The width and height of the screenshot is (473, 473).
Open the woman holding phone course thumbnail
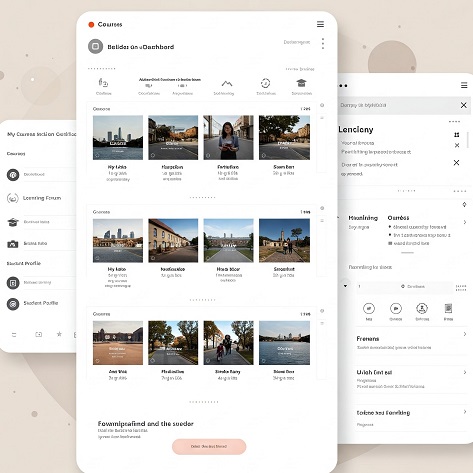[228, 138]
